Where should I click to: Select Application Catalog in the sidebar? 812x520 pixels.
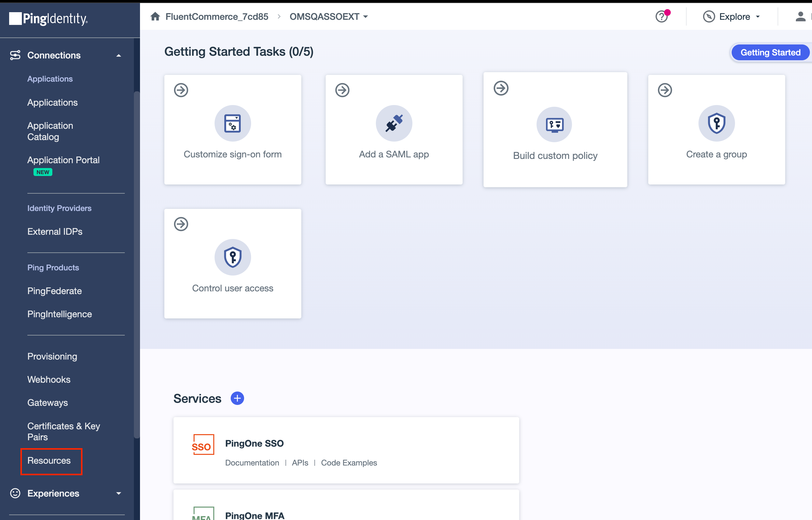point(50,131)
